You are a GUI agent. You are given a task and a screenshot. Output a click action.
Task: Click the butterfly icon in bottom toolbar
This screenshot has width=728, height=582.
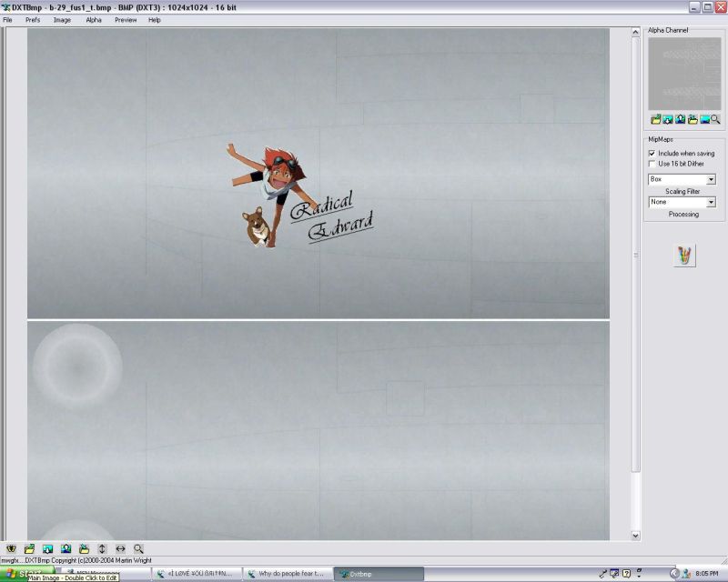click(x=11, y=548)
